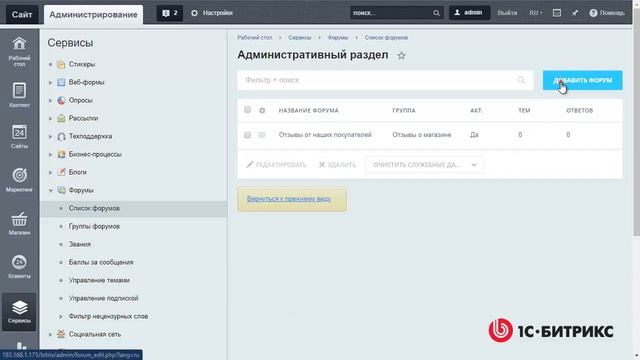This screenshot has height=360, width=640.
Task: Open Группы форумов tree item
Action: pyautogui.click(x=94, y=227)
